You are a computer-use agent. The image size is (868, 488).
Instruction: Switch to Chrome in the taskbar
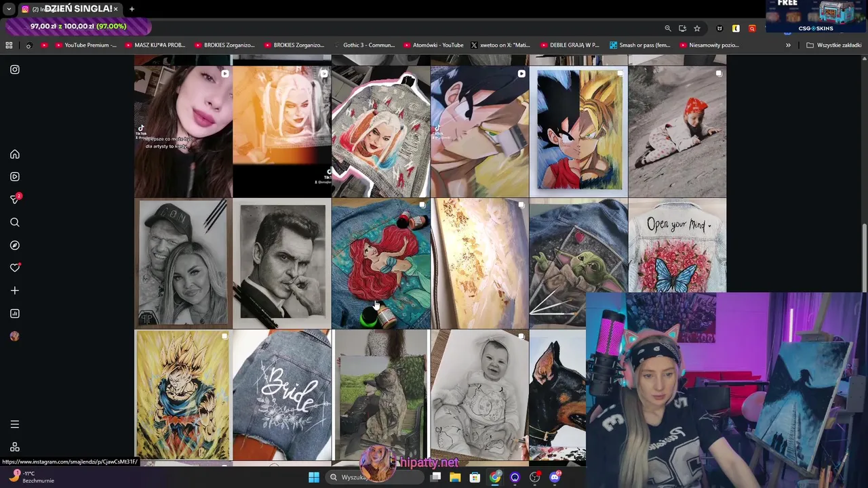495,477
